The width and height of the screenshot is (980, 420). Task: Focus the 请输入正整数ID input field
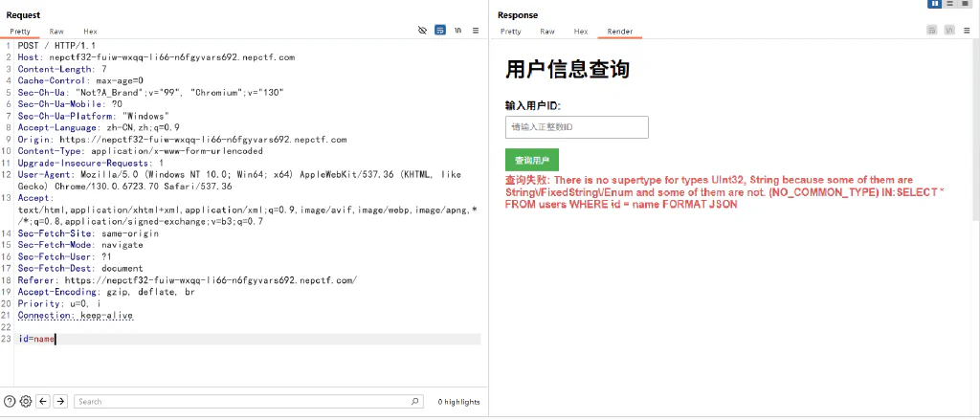click(577, 127)
